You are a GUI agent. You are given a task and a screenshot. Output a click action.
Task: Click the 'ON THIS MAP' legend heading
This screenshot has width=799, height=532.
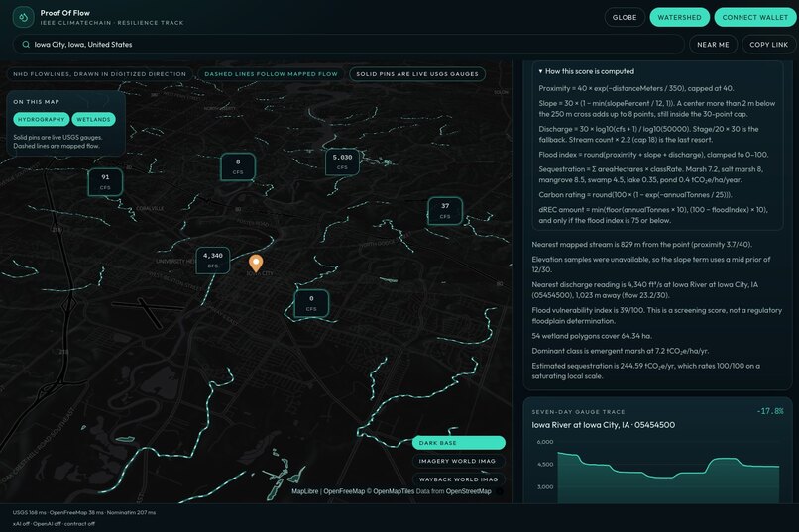(x=36, y=102)
